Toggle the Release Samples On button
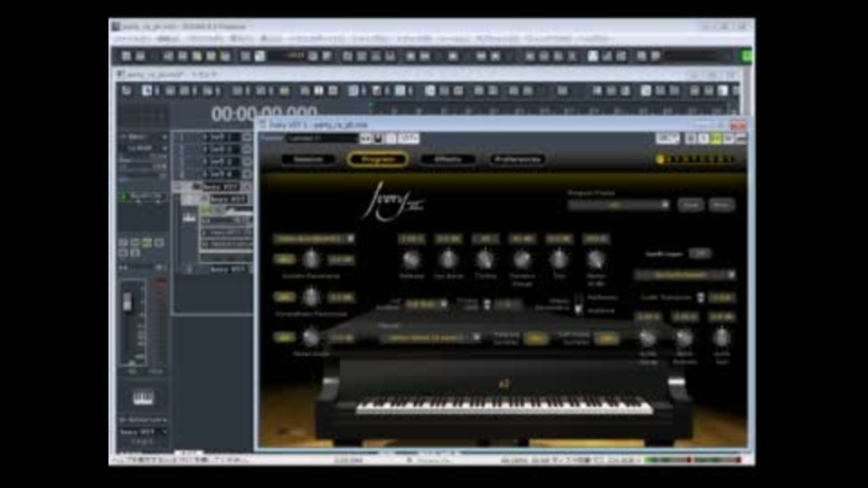 (534, 338)
